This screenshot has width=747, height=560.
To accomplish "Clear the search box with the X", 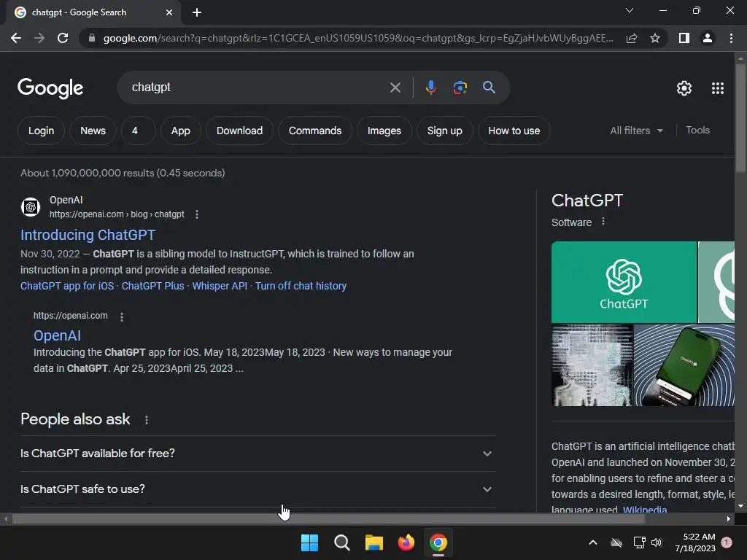I will (395, 87).
